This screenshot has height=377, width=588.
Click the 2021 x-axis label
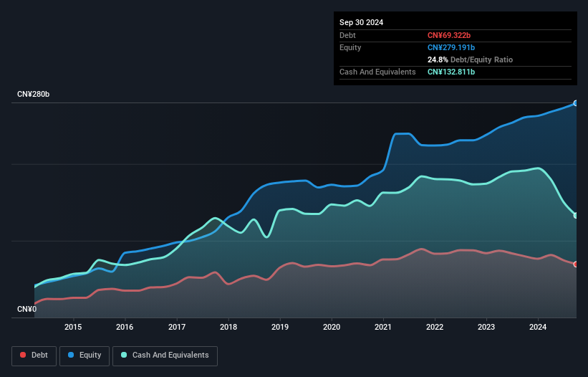pyautogui.click(x=383, y=327)
